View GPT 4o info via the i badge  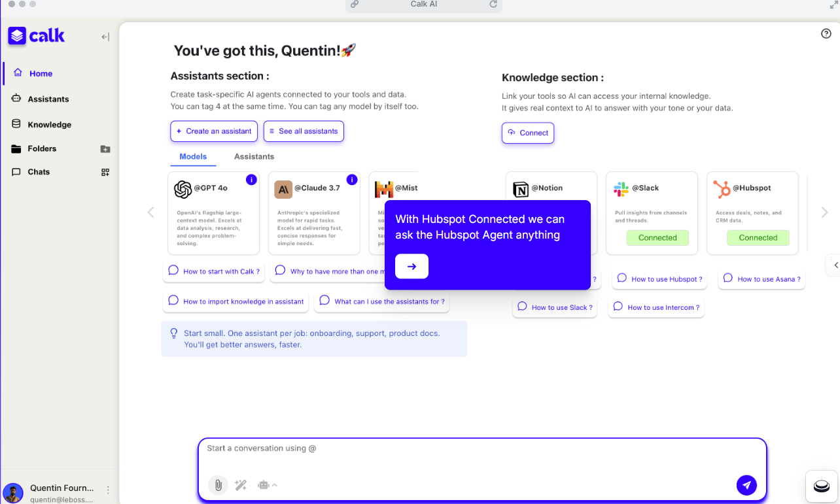[x=251, y=179]
